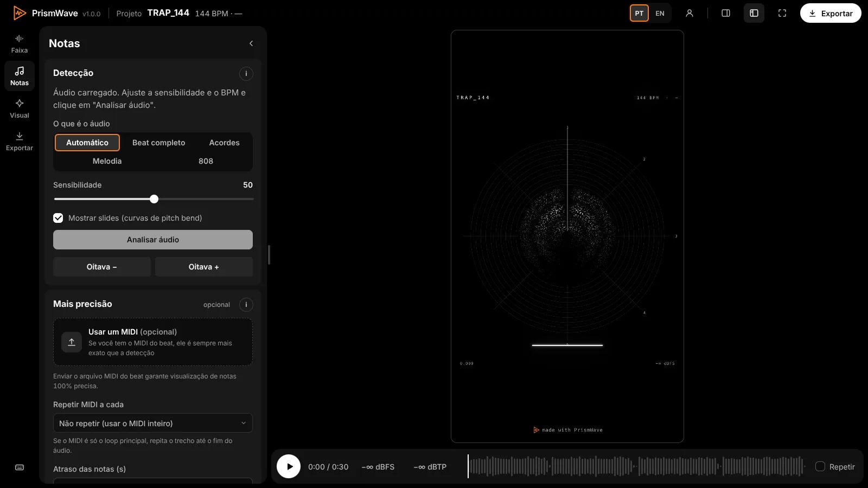Enter fullscreen preview mode
The image size is (868, 488).
coord(782,13)
